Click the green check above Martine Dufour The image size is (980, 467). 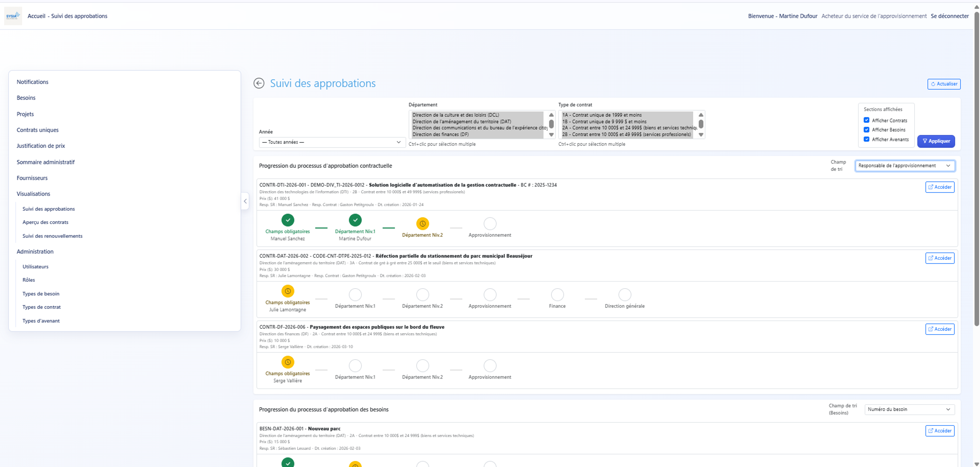click(355, 220)
